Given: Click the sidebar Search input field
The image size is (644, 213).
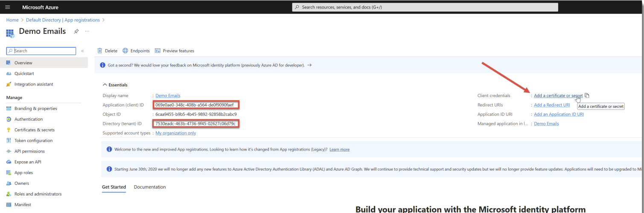Looking at the screenshot, I should [41, 51].
